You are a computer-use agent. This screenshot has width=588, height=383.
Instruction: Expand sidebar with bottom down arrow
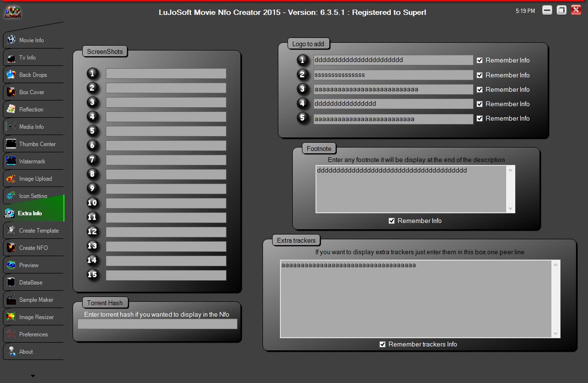33,376
